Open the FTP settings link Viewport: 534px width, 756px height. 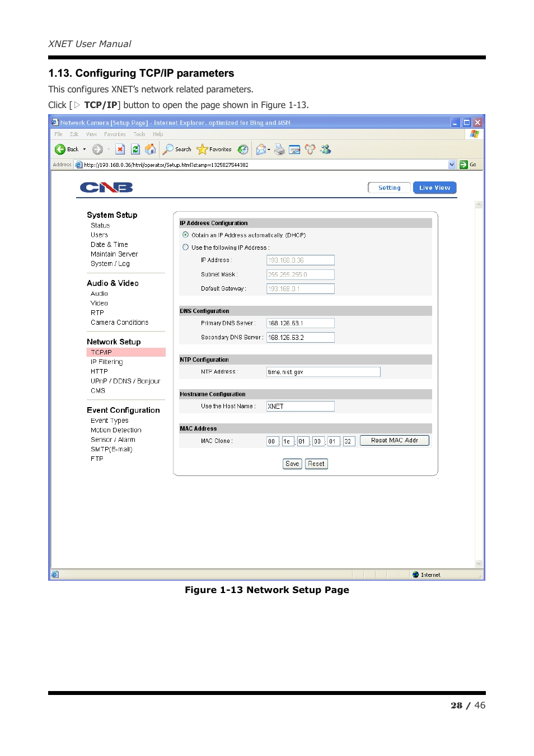click(97, 459)
